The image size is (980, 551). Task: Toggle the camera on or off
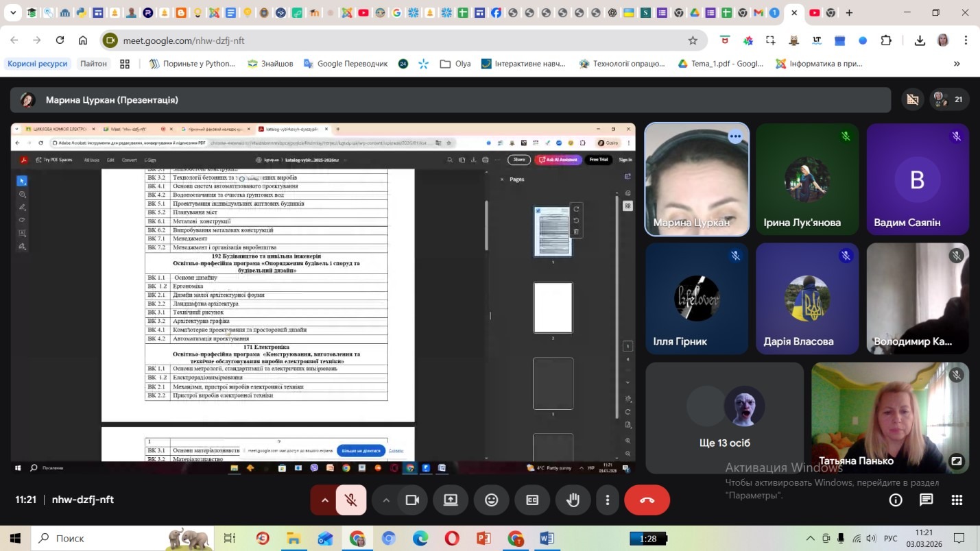[x=412, y=500]
